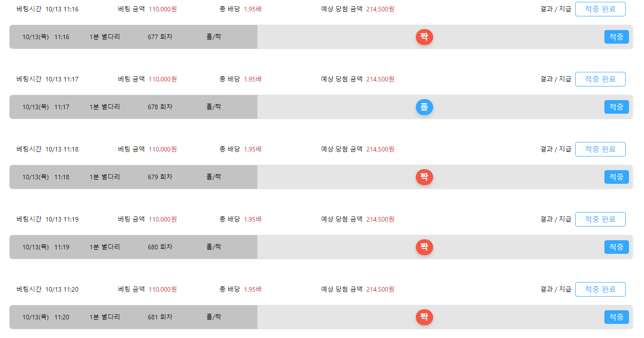This screenshot has height=338, width=644.
Task: Select the 짝 result circle in round 679 row
Action: click(424, 177)
